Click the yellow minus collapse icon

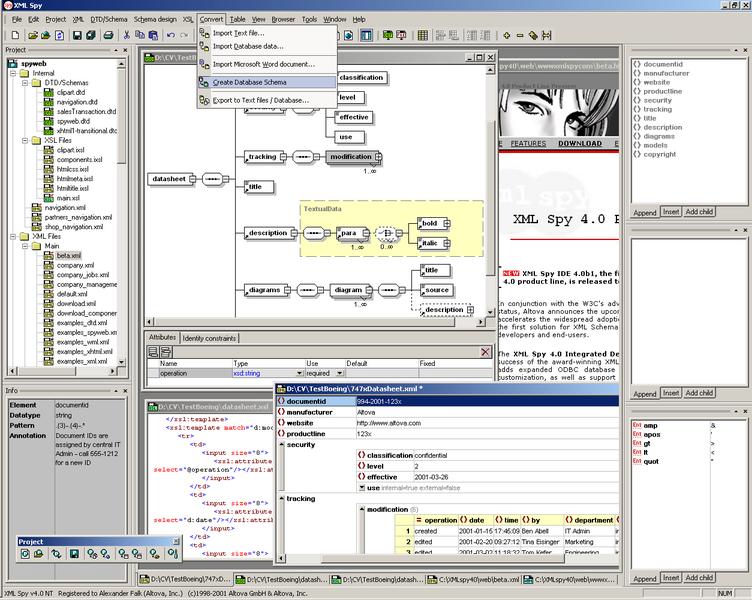pos(520,35)
